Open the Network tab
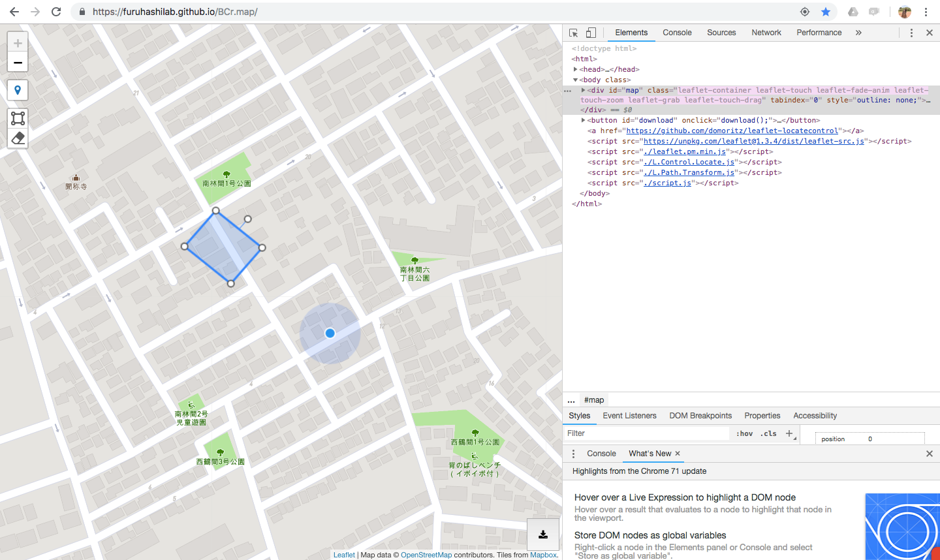 [x=766, y=33]
